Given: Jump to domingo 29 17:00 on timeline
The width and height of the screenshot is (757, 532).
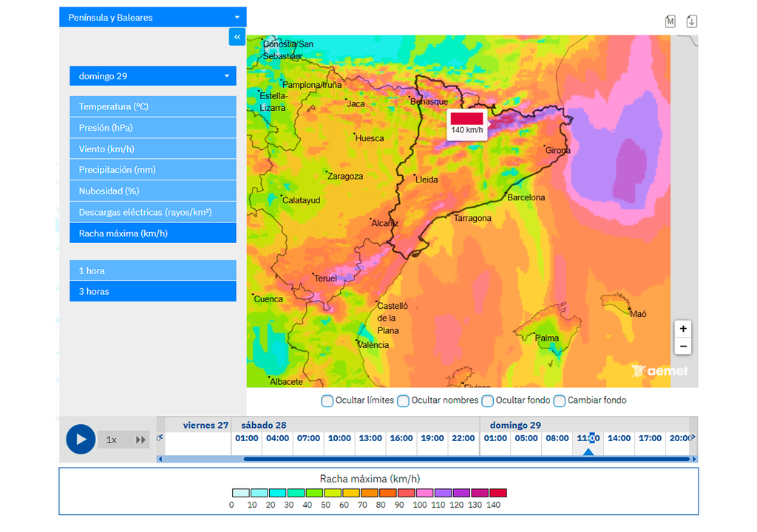Looking at the screenshot, I should pyautogui.click(x=650, y=438).
